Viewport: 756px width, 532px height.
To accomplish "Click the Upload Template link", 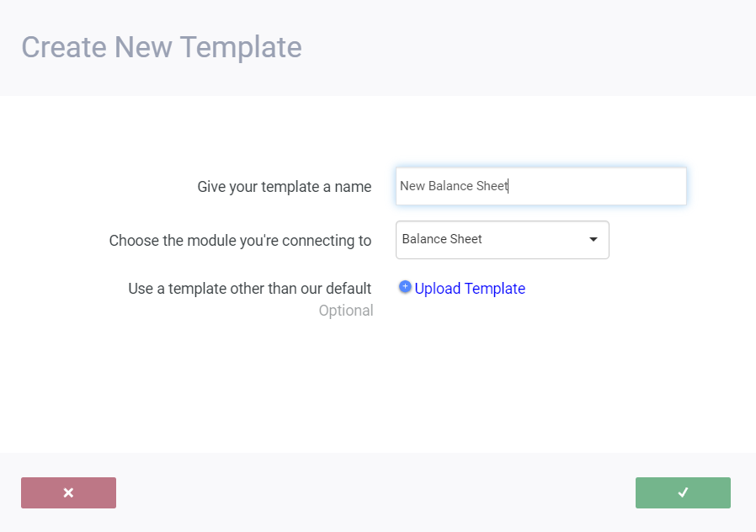I will [470, 289].
